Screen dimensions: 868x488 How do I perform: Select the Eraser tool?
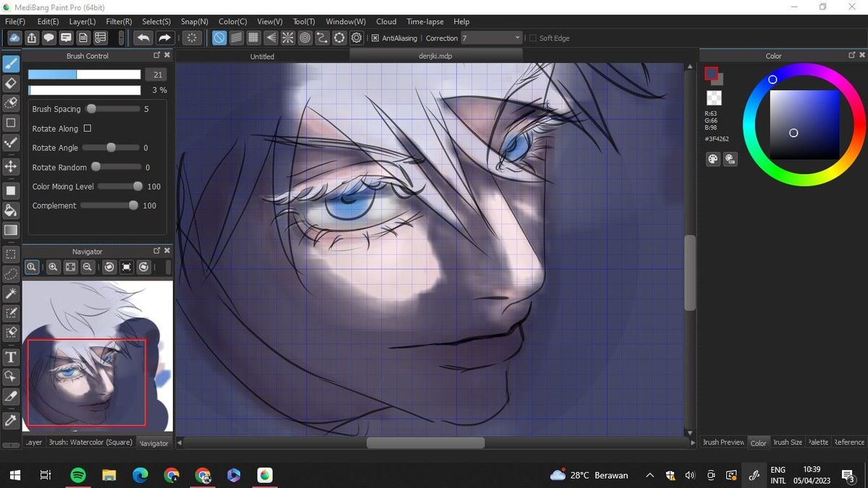tap(11, 83)
